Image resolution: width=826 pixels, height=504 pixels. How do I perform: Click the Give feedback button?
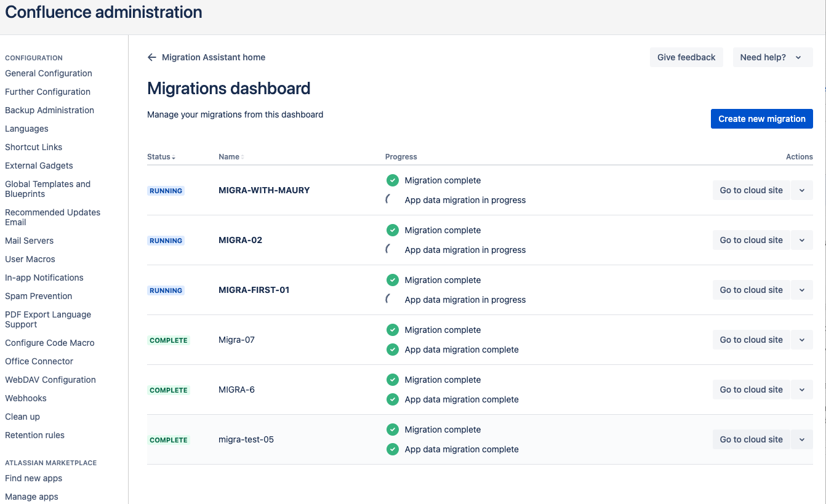pos(686,57)
